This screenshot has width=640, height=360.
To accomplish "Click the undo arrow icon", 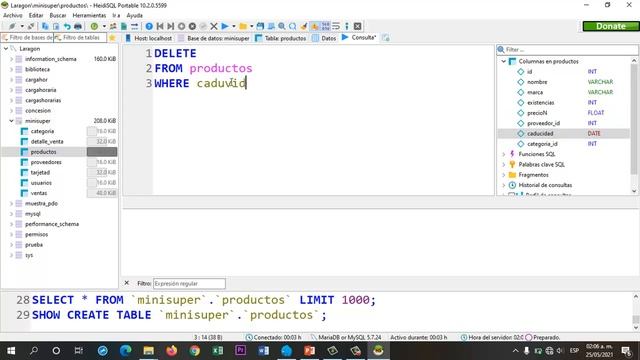I will click(67, 27).
